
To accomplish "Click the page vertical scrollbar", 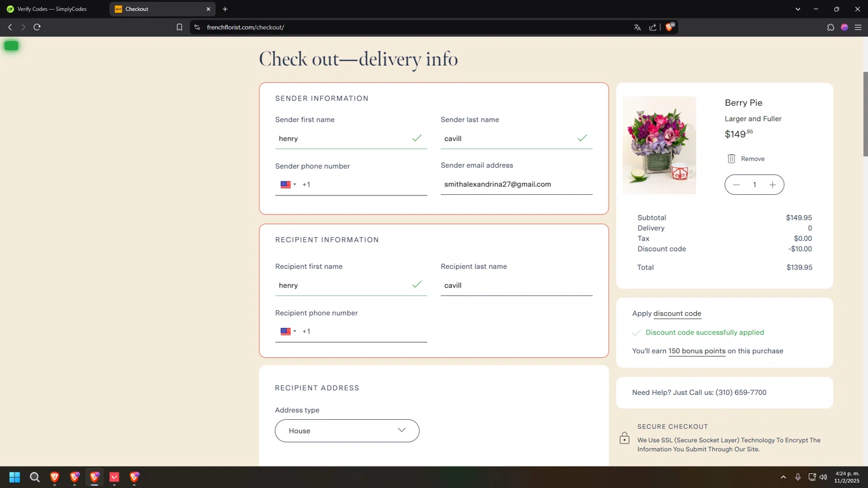I will (865, 114).
